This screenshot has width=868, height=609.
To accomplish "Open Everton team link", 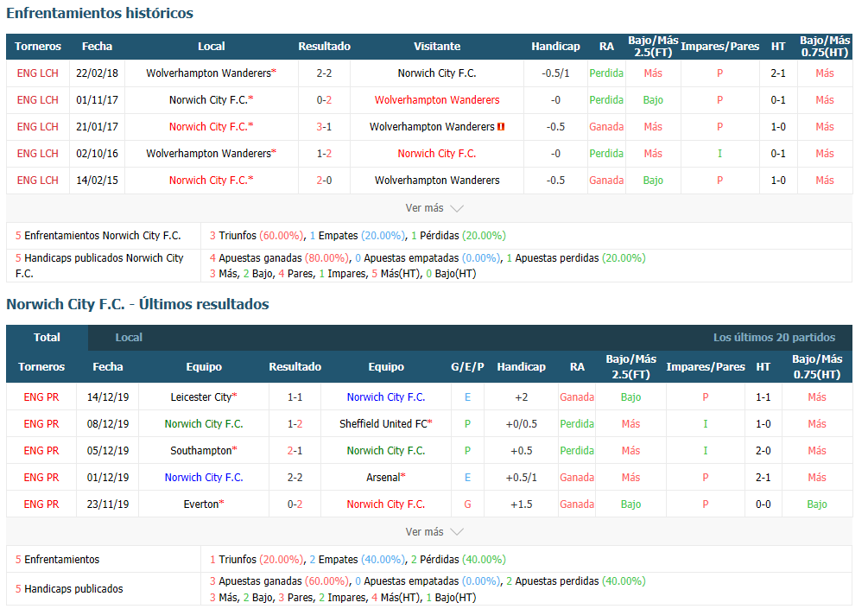I will coord(201,504).
